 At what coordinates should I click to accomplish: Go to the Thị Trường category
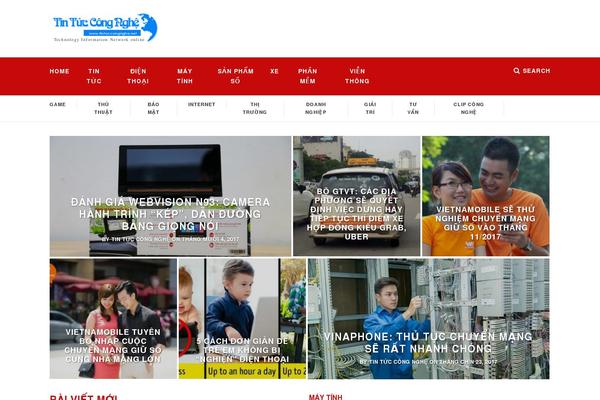pos(254,108)
